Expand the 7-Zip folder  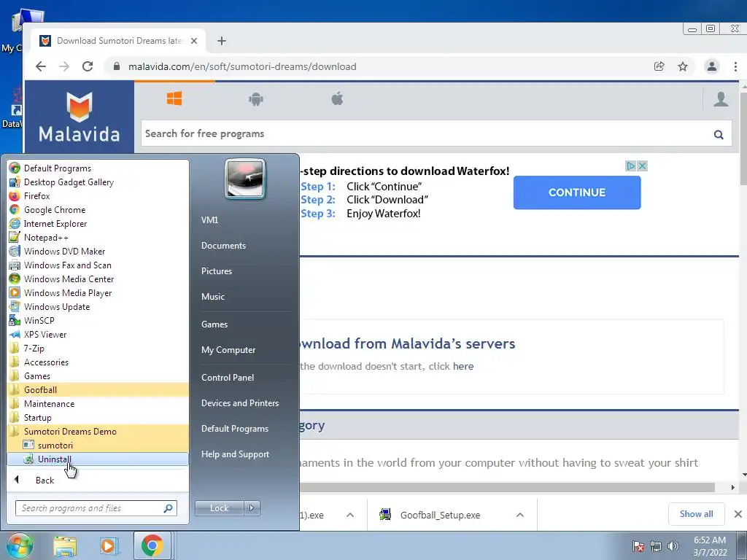(98, 348)
